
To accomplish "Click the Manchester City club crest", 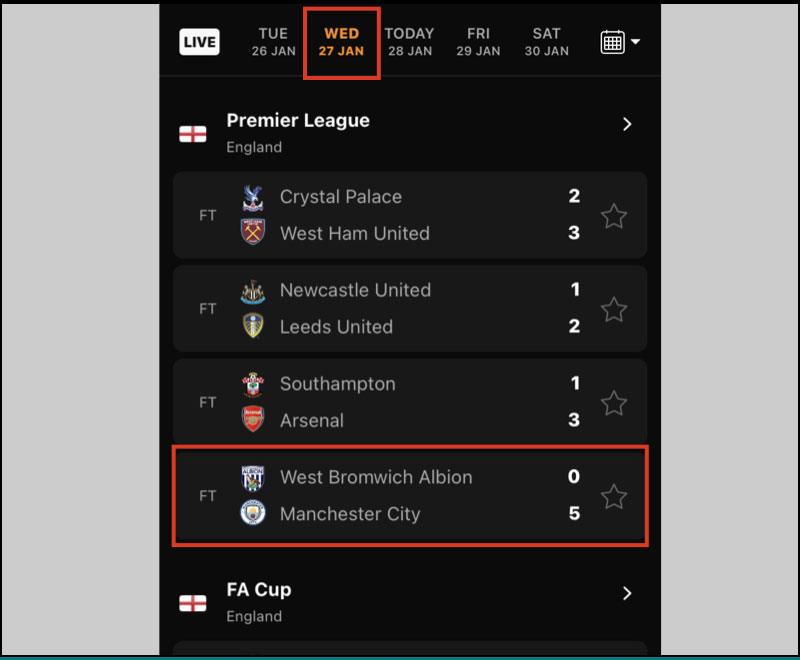I will pyautogui.click(x=253, y=514).
